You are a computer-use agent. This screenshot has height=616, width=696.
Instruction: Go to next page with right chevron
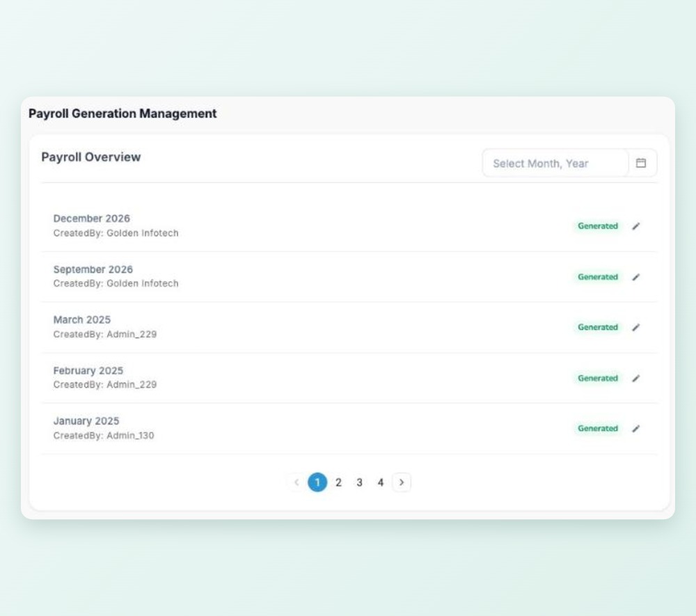click(x=402, y=482)
